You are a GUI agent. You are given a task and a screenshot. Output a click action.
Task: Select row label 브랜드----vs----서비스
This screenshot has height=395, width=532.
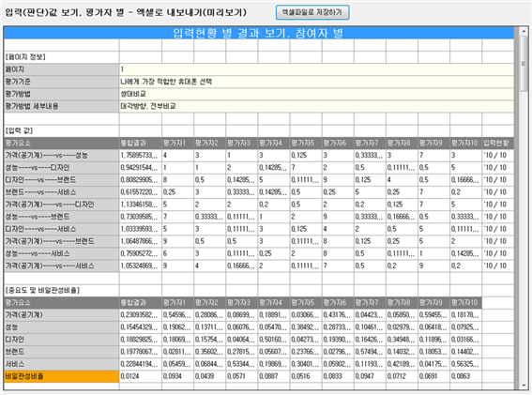tap(61, 192)
